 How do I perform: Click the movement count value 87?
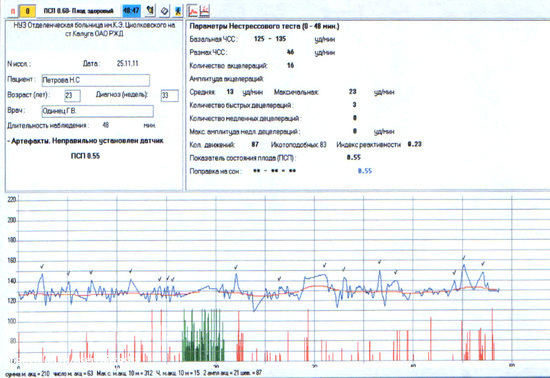[x=255, y=144]
